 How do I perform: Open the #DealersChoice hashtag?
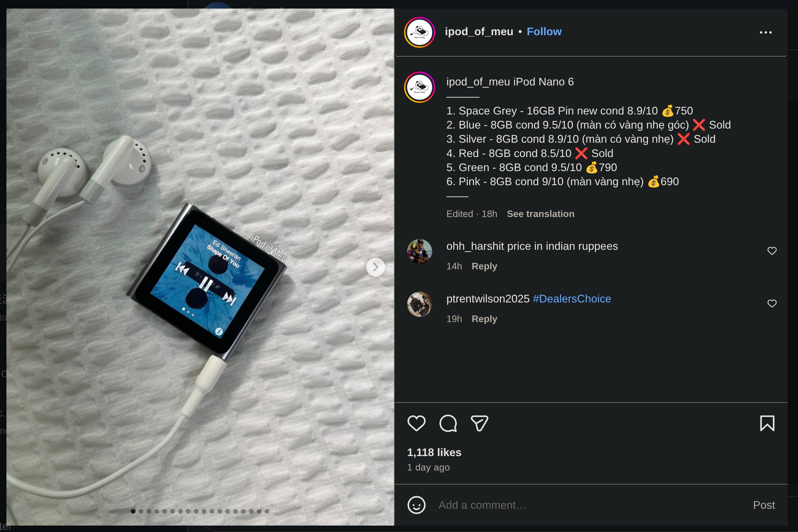tap(572, 298)
